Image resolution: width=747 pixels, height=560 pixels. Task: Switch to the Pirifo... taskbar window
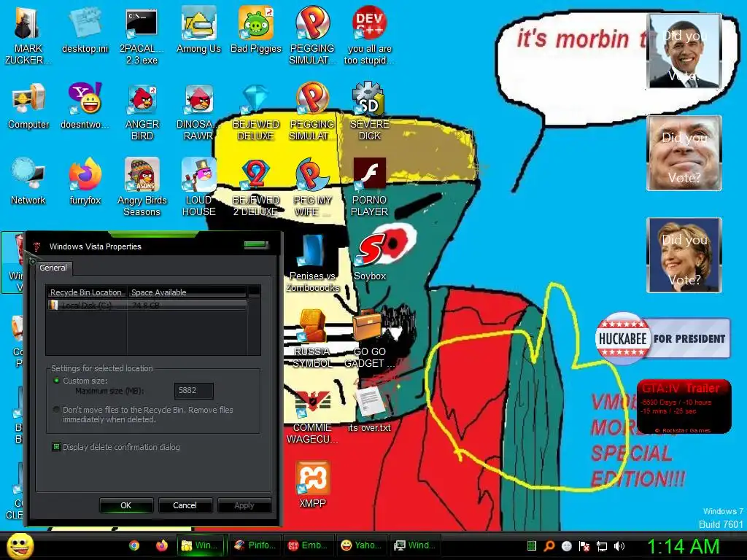click(255, 545)
